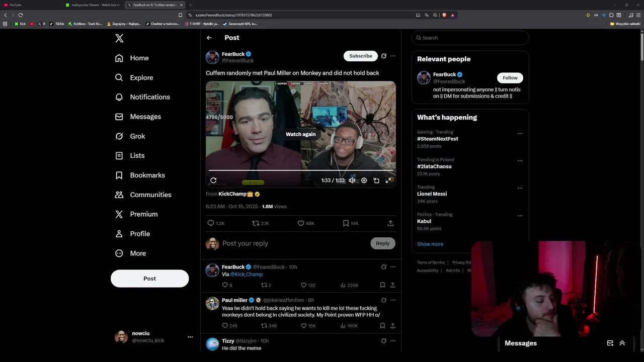Image resolution: width=644 pixels, height=362 pixels.
Task: Open the Kick bookmark in bookmarks bar
Action: (x=20, y=24)
